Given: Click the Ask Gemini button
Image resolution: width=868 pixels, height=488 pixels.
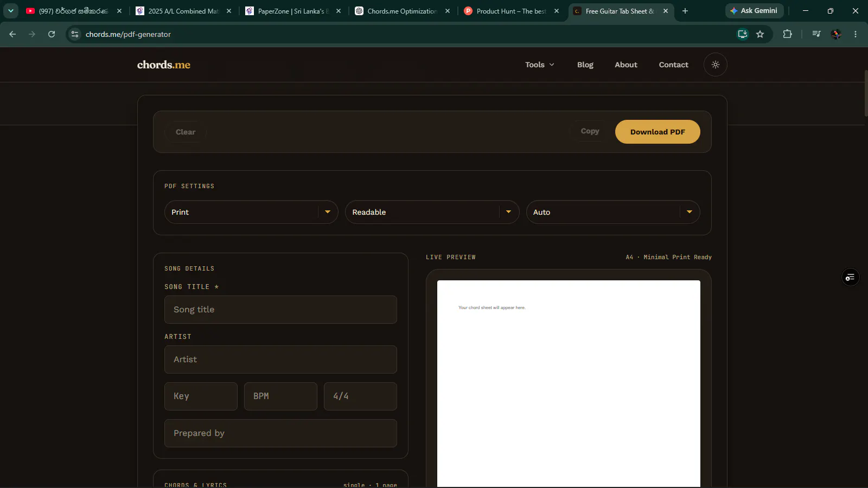Looking at the screenshot, I should tap(754, 11).
